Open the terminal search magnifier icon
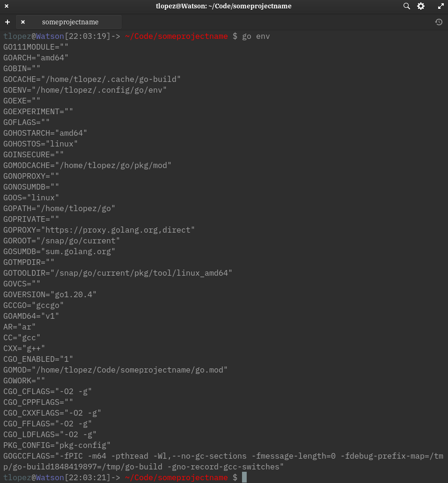 tap(406, 6)
